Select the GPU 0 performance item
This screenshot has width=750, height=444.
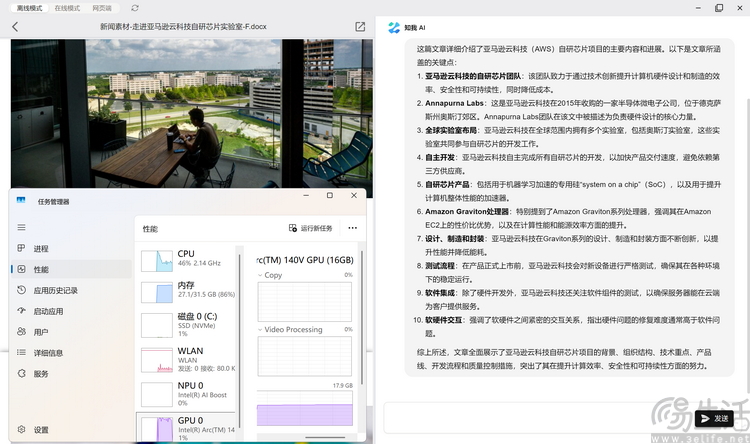[x=188, y=427]
